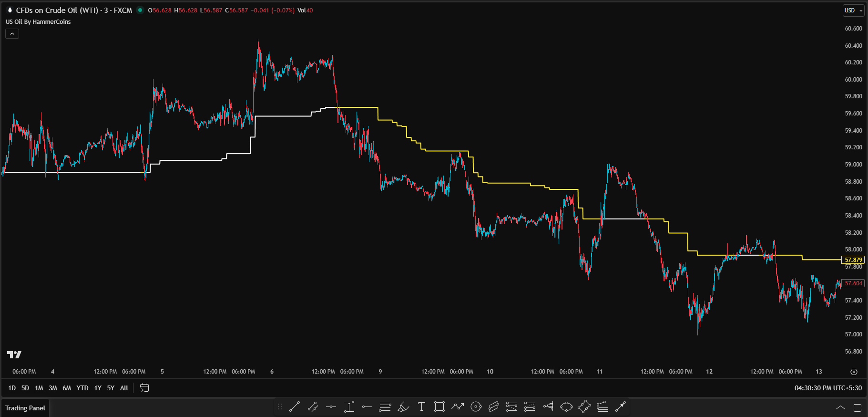
Task: Click the date label 11 on time axis
Action: [600, 372]
